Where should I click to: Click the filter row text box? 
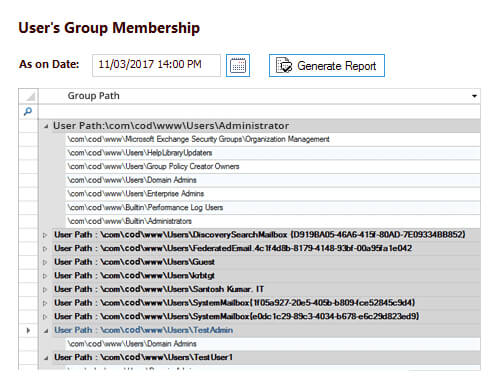tap(259, 112)
